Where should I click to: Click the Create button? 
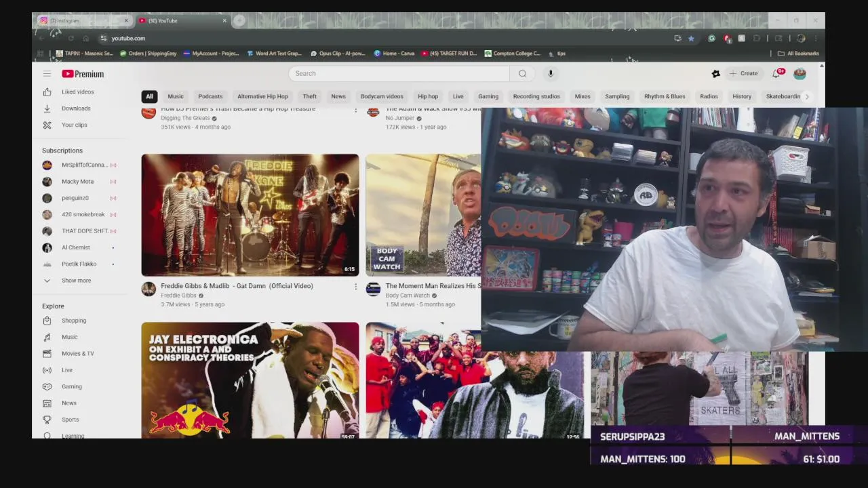(x=744, y=73)
